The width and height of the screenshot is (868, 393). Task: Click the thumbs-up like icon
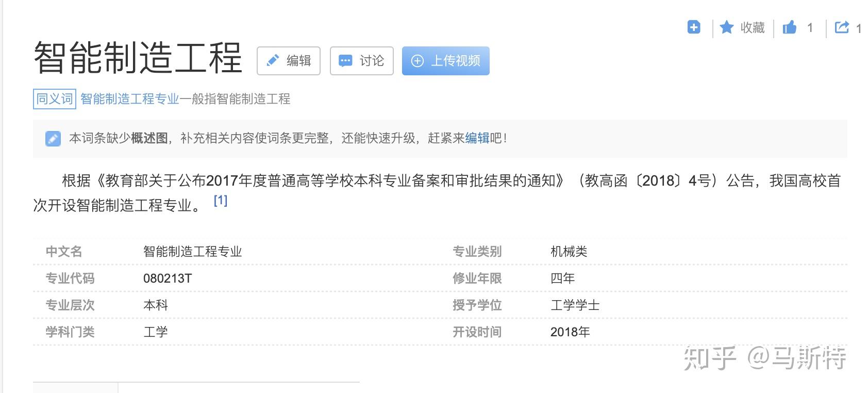click(789, 27)
